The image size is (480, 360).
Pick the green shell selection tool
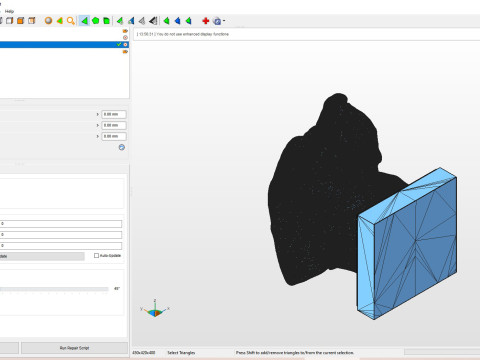click(x=106, y=21)
